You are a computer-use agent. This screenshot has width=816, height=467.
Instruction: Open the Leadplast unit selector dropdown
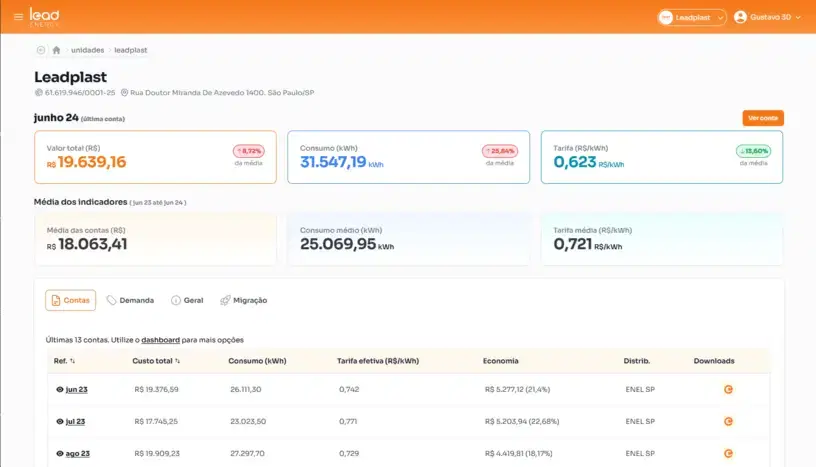pos(692,17)
